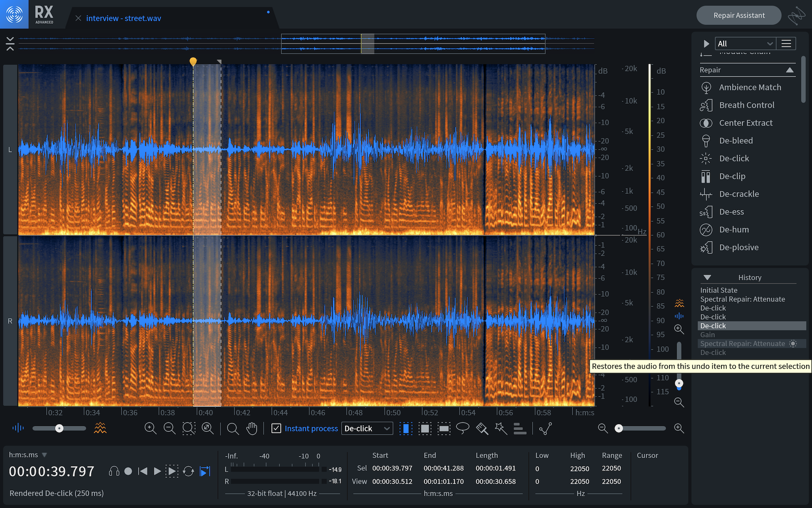This screenshot has width=812, height=508.
Task: Toggle input monitoring headphones icon
Action: coord(114,471)
